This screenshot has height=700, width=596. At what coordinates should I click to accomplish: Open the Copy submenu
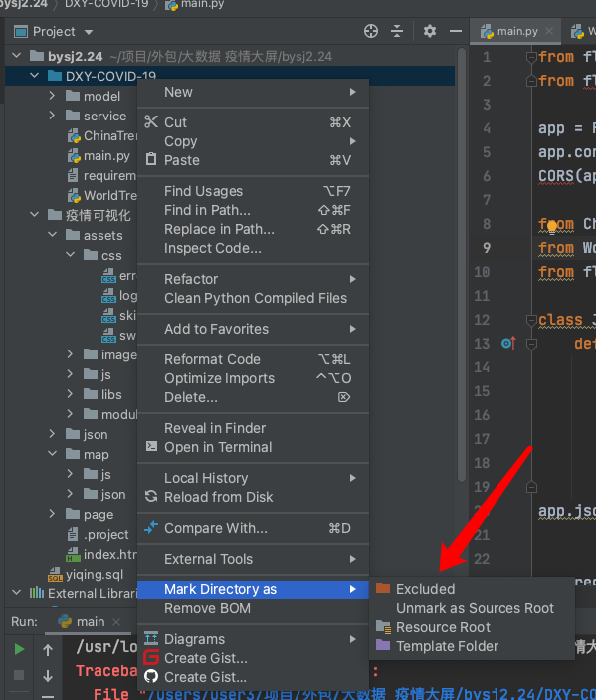[253, 141]
